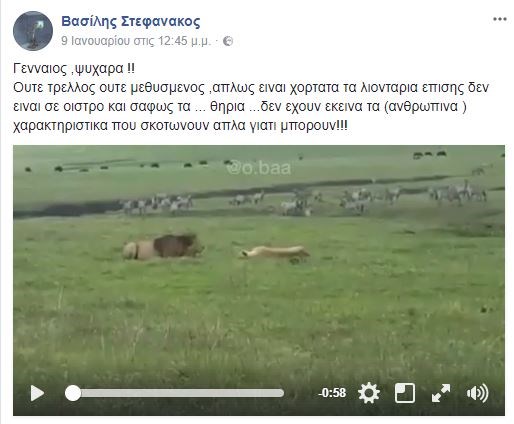The width and height of the screenshot is (514, 424).
Task: Mute the video volume
Action: click(x=477, y=393)
